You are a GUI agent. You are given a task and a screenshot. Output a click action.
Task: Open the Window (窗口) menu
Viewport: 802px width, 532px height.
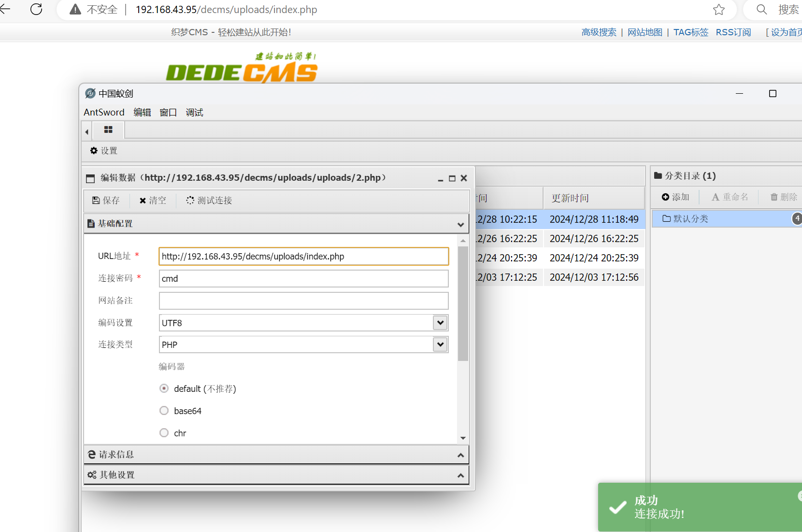click(x=168, y=112)
